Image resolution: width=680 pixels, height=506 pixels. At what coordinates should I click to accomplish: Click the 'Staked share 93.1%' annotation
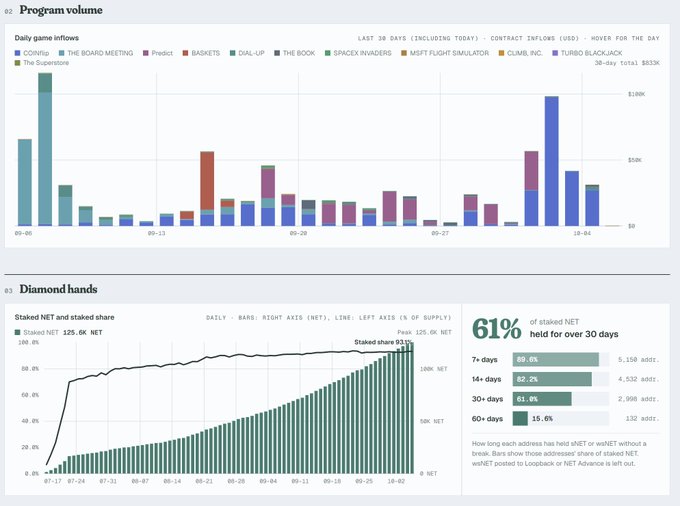(x=383, y=342)
